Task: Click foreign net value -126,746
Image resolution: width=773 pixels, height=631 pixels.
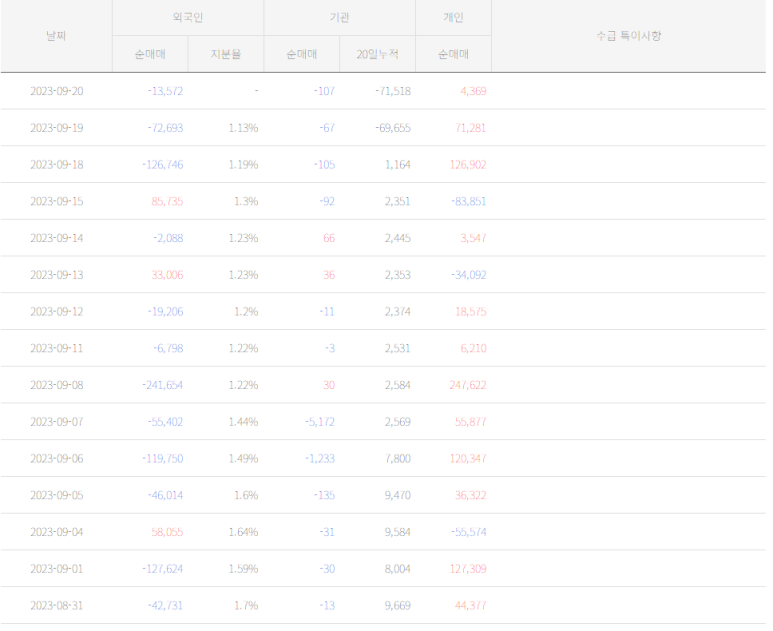Action: tap(163, 165)
